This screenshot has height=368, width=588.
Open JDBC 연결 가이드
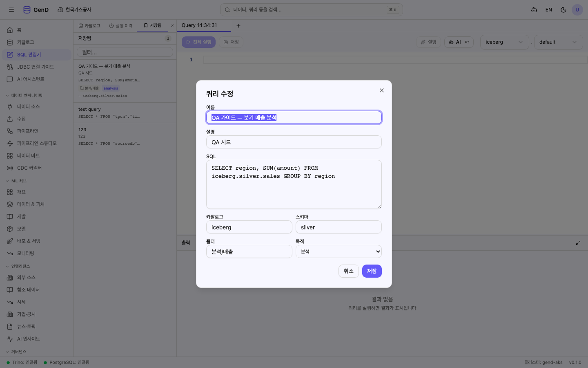pos(37,67)
